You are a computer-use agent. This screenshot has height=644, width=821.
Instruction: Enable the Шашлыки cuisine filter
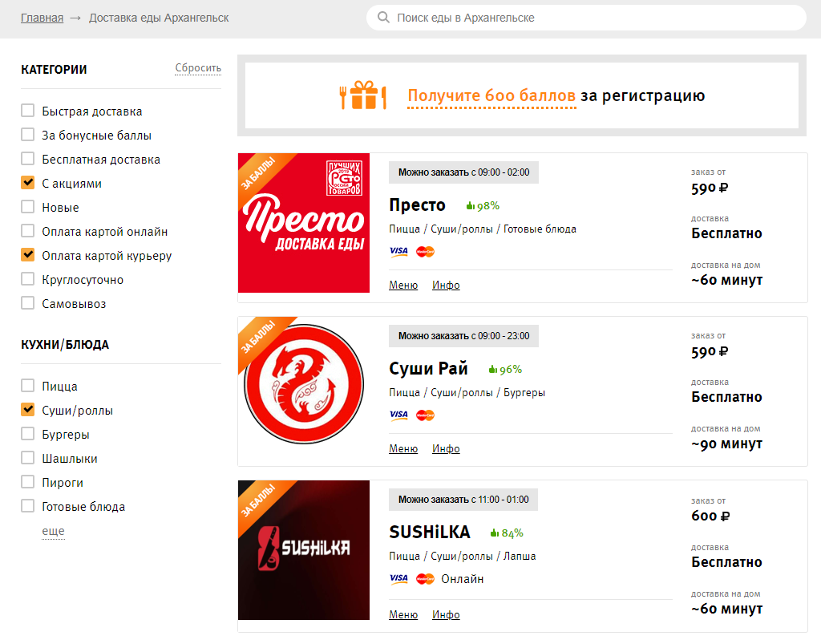(x=28, y=458)
